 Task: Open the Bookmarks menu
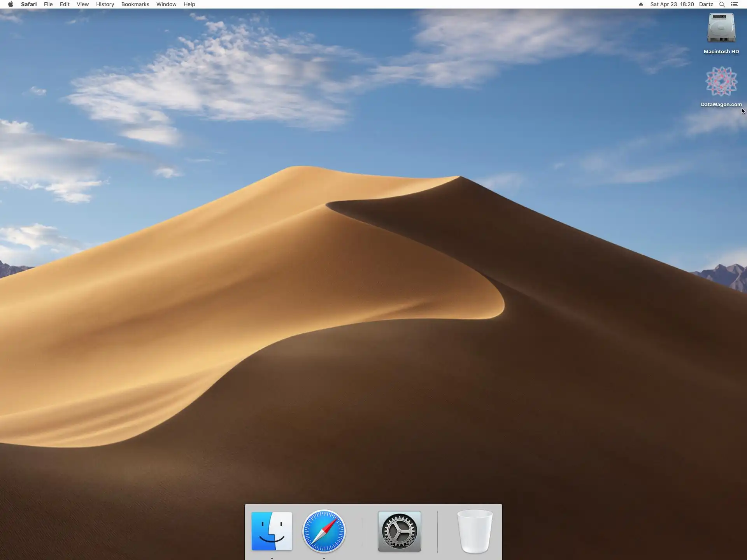pos(135,4)
